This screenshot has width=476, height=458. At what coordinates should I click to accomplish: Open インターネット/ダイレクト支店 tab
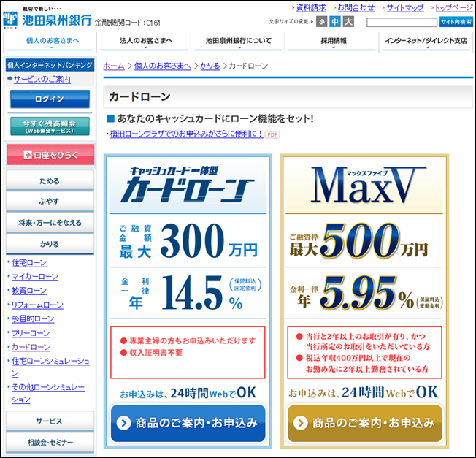(426, 42)
